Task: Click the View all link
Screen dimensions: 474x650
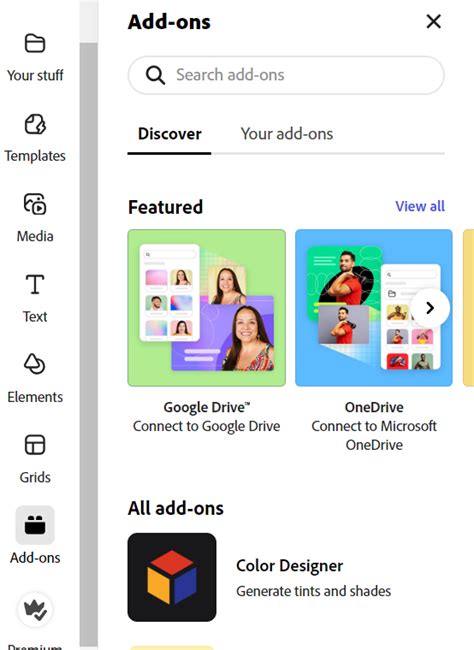Action: (420, 206)
